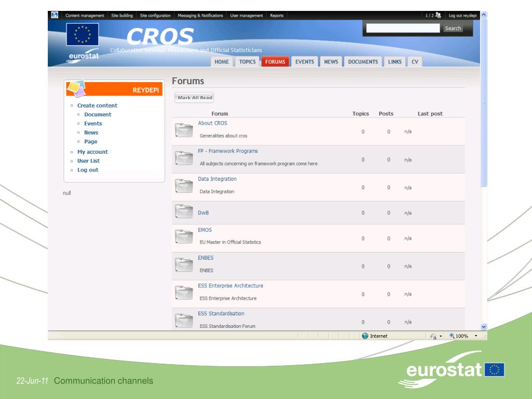Open the ENBES forum folder icon
This screenshot has width=532, height=399.
184,265
